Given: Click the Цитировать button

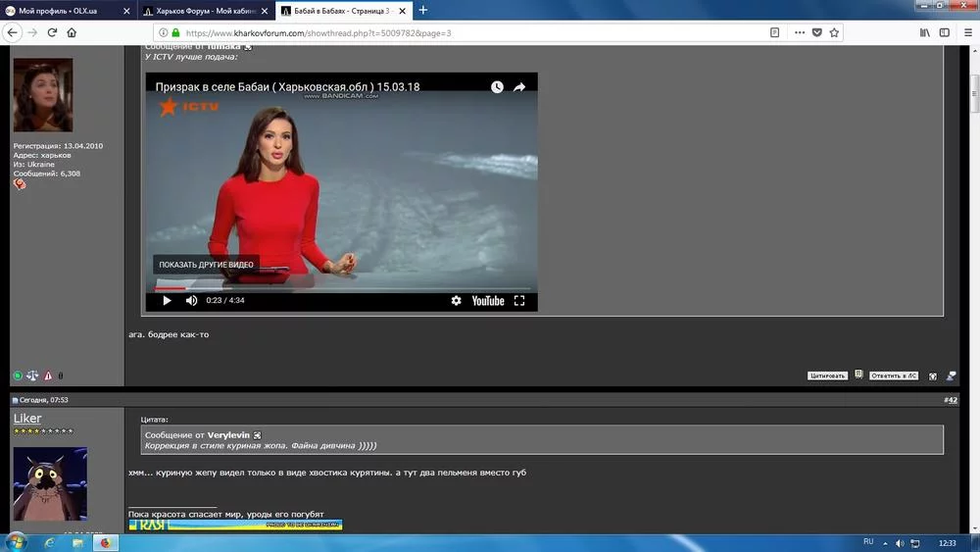Looking at the screenshot, I should (827, 376).
